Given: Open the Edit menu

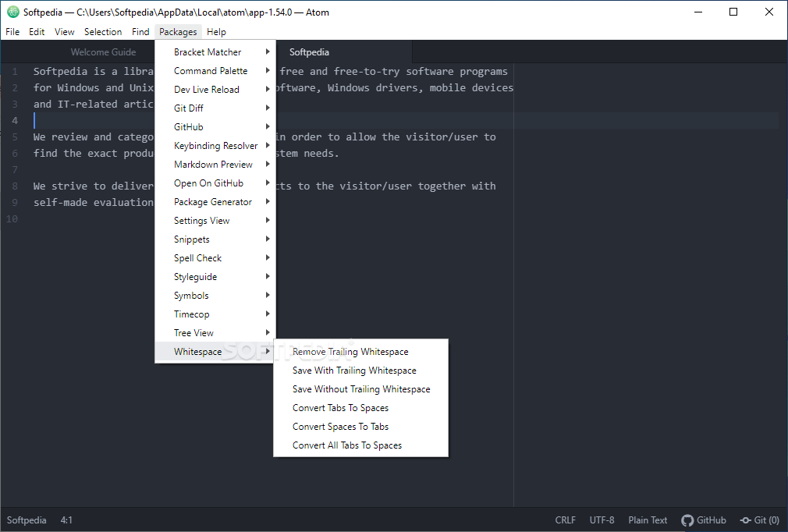Looking at the screenshot, I should click(37, 32).
